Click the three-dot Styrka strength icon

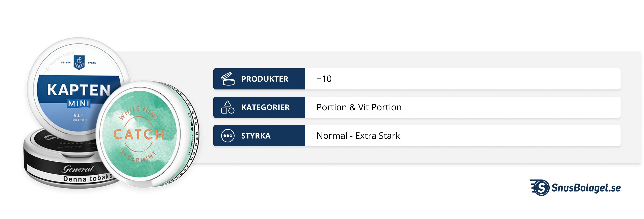[x=227, y=136]
